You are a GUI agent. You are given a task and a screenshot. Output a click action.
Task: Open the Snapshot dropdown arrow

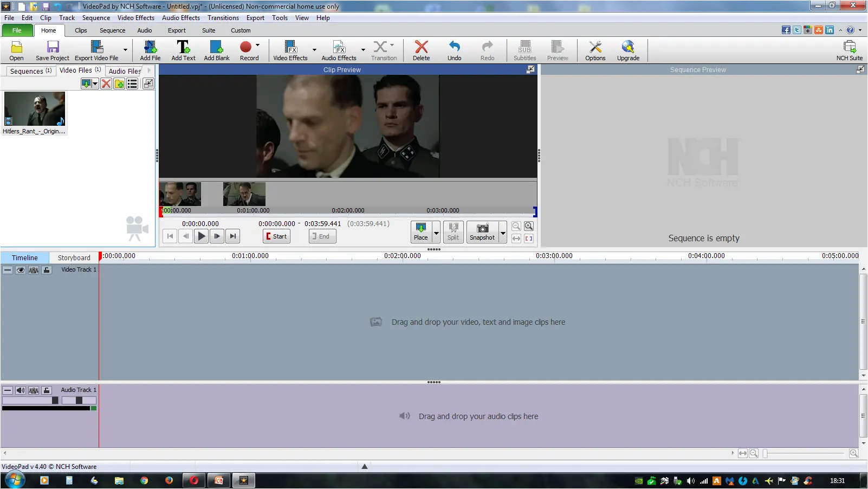coord(503,232)
